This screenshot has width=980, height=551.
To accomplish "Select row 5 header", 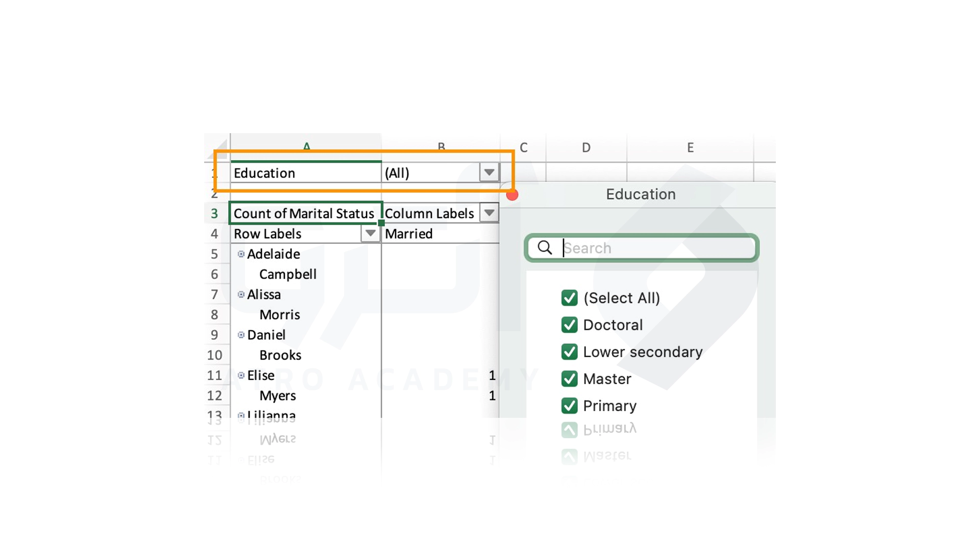I will click(214, 254).
